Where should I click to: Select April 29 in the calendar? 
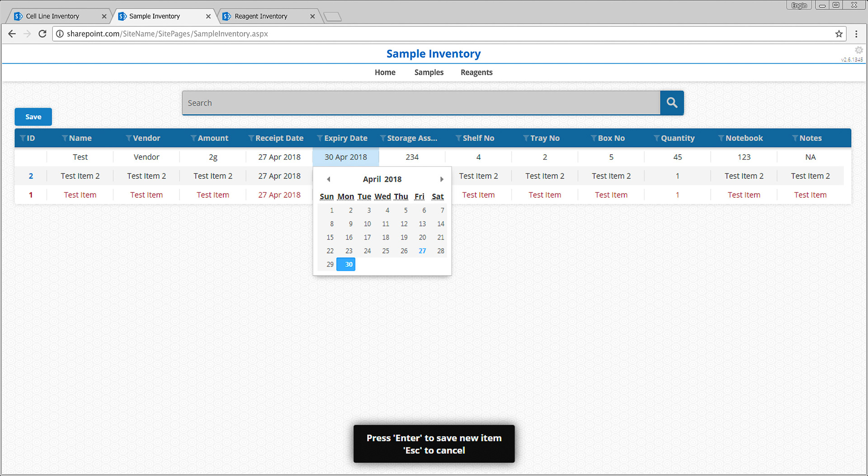point(330,264)
